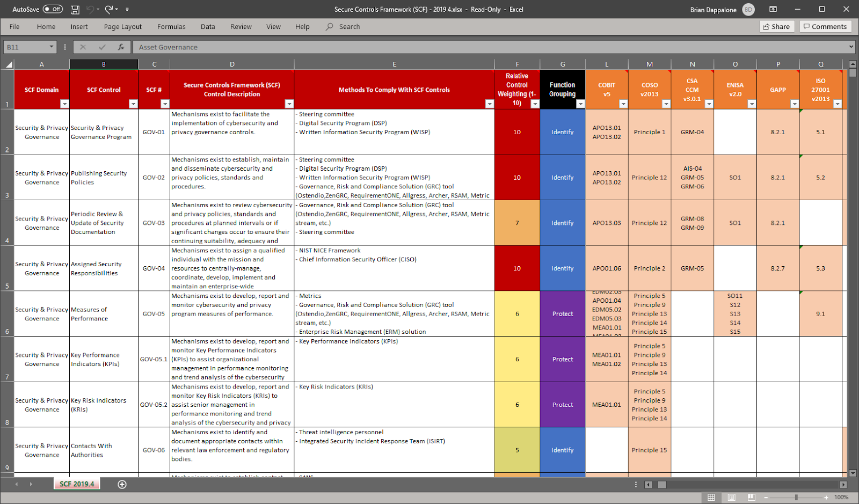Viewport: 859px width, 504px height.
Task: Open GAPP filter dropdown
Action: pos(795,104)
